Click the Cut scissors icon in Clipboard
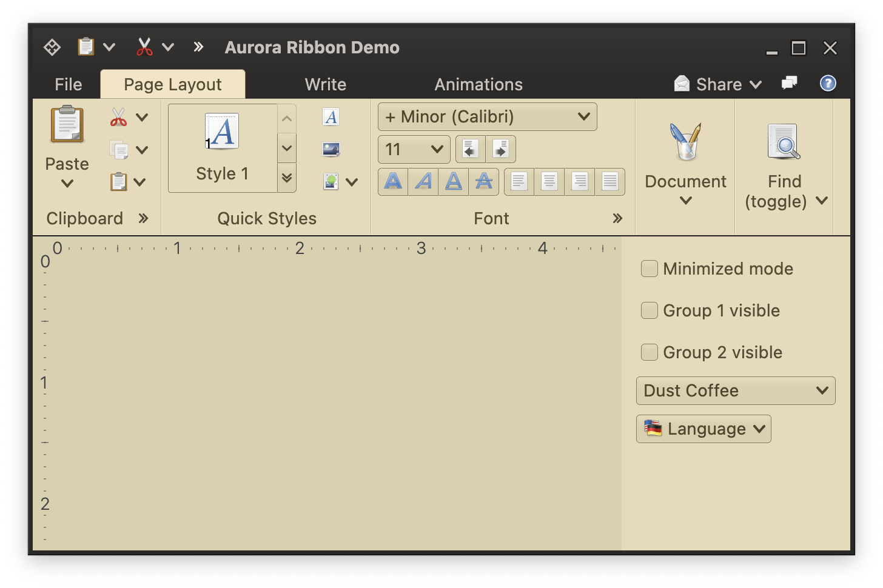This screenshot has width=883, height=588. pos(119,117)
